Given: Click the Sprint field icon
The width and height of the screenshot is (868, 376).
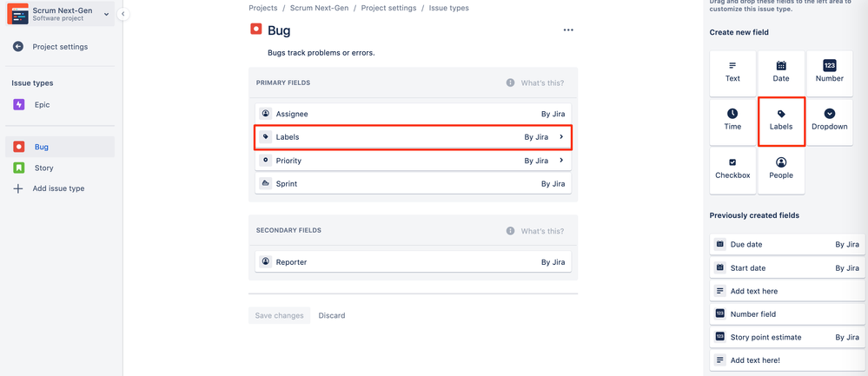Looking at the screenshot, I should tap(266, 183).
